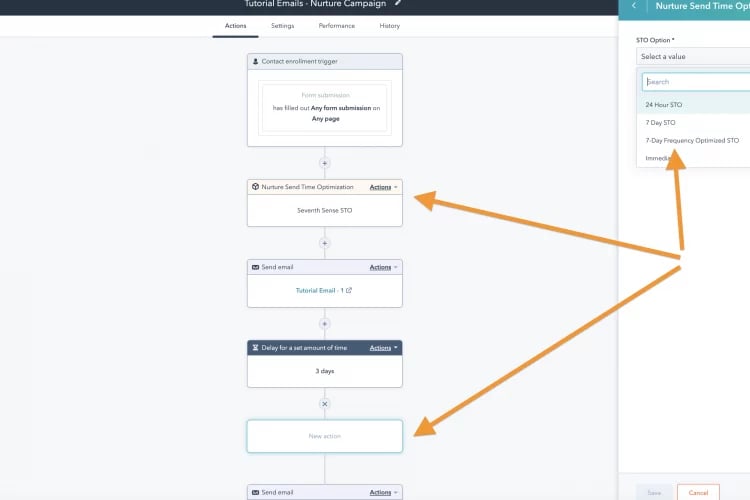Image resolution: width=750 pixels, height=500 pixels.
Task: Select 7 Day STO option
Action: tap(693, 122)
